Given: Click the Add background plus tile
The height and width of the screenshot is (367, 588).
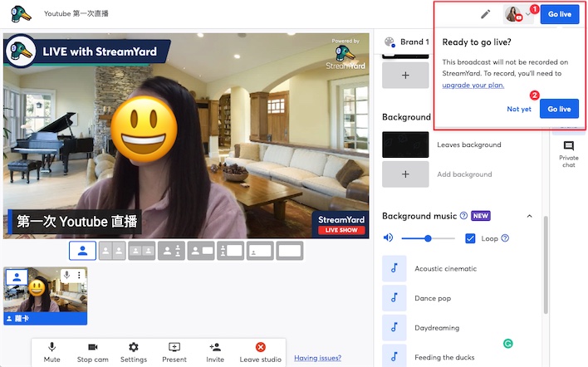Looking at the screenshot, I should tap(405, 174).
